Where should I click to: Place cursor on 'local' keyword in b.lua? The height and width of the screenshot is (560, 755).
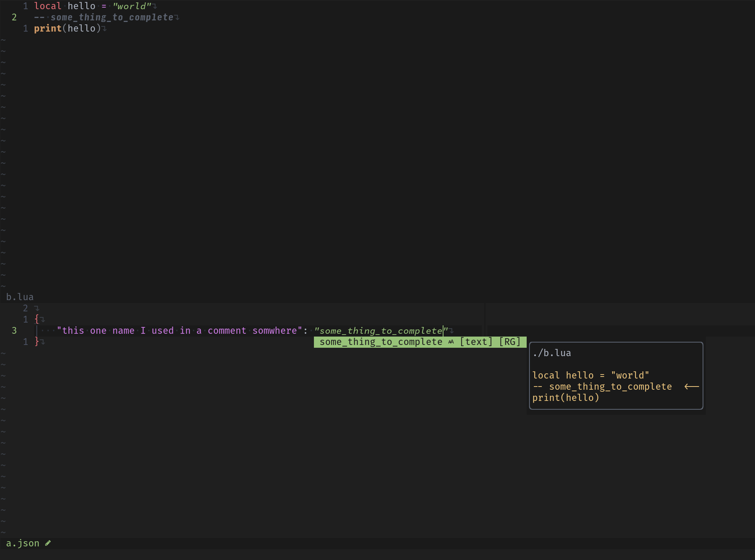pos(48,6)
